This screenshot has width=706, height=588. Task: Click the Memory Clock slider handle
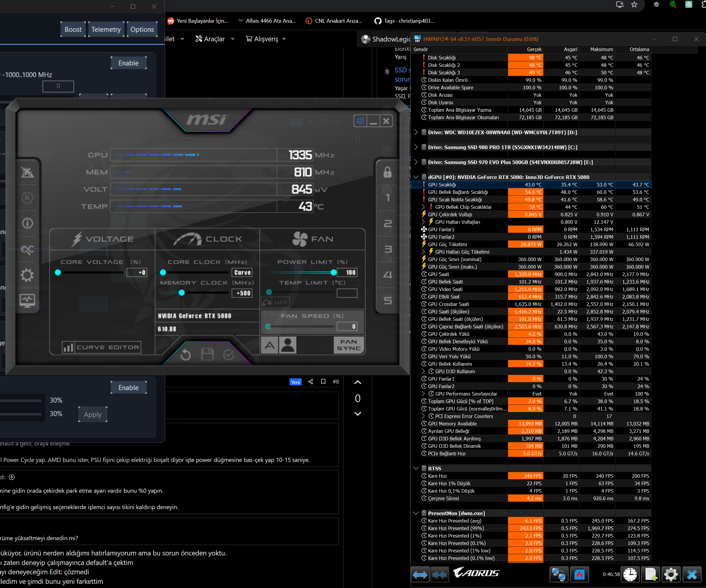point(182,293)
